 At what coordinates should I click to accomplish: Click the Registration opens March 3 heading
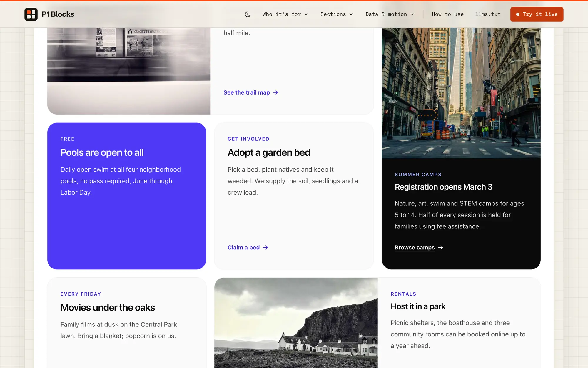tap(443, 187)
